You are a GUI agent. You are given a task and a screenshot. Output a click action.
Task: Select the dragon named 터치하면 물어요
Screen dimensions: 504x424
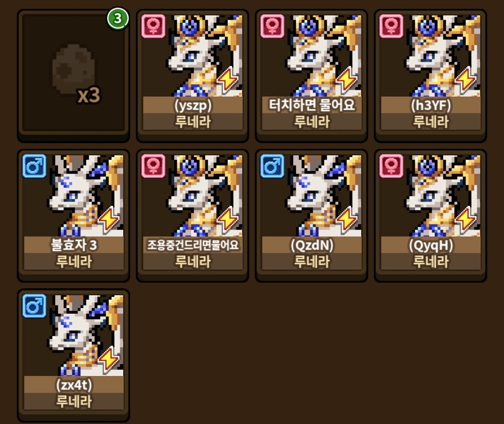click(x=311, y=76)
